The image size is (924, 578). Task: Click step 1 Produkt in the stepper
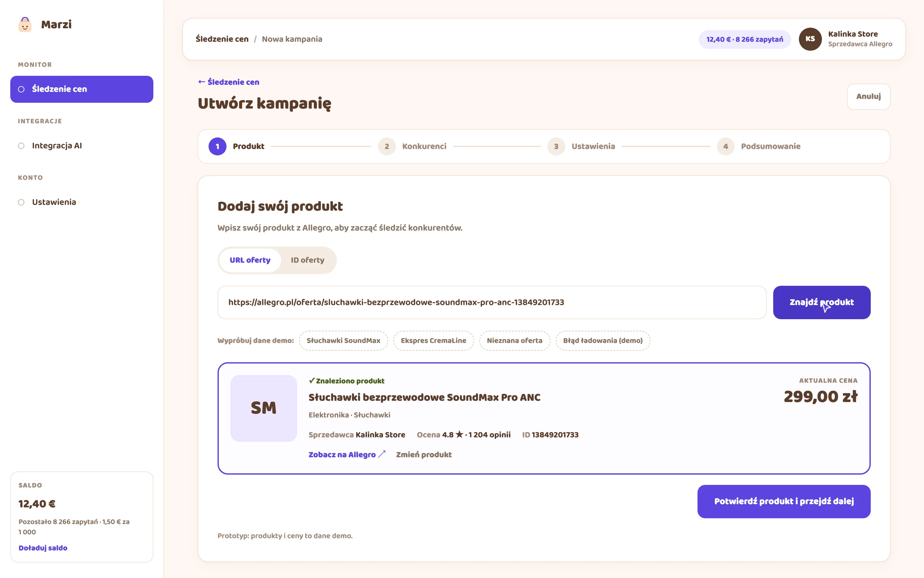[x=236, y=146]
